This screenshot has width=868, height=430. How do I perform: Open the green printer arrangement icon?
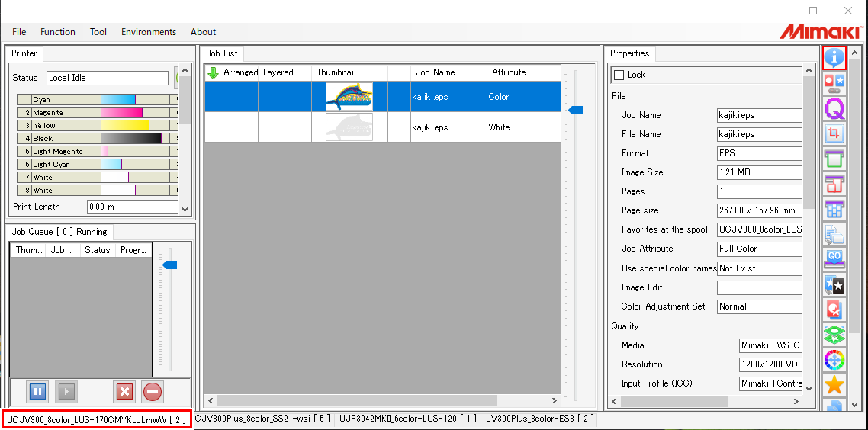[x=834, y=159]
